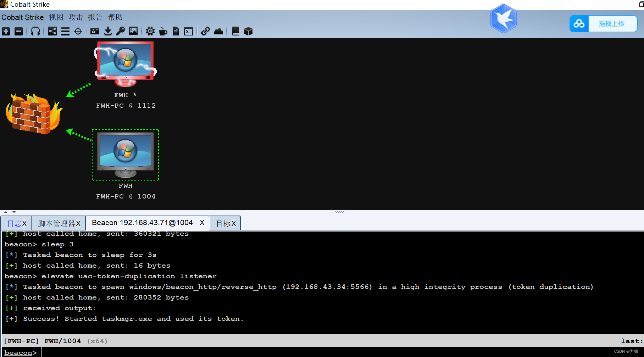Viewport: 644px width, 357px height.
Task: Open the 帮助 (Help) menu
Action: pyautogui.click(x=115, y=17)
